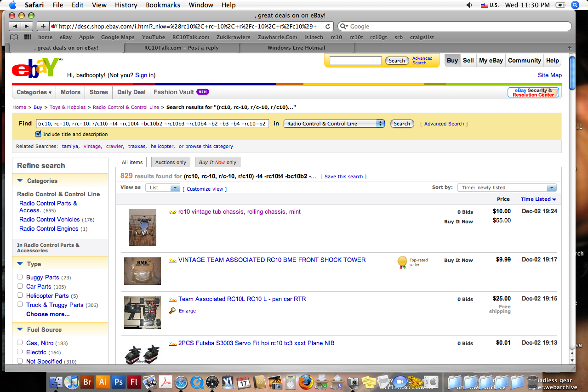Click the header eBay search text box

355,61
